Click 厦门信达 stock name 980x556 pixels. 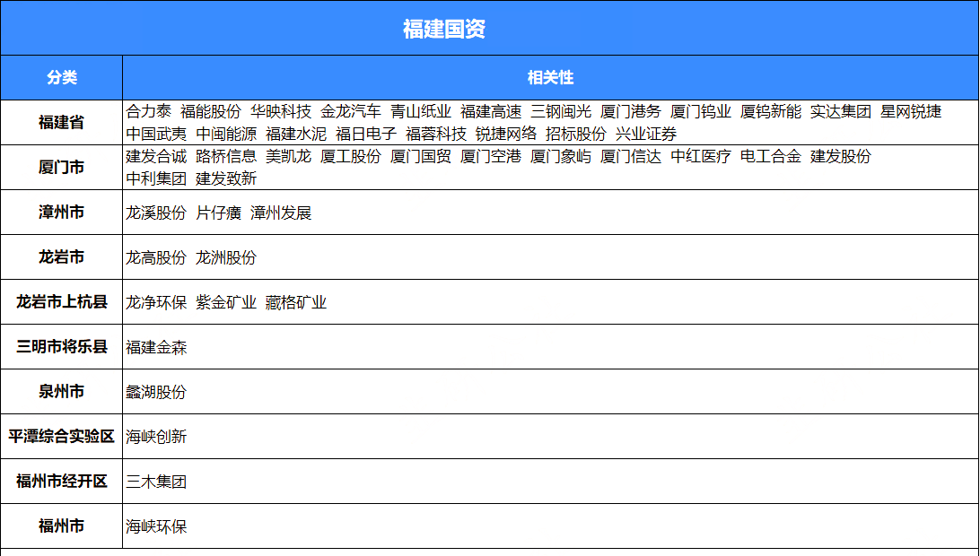pyautogui.click(x=631, y=156)
